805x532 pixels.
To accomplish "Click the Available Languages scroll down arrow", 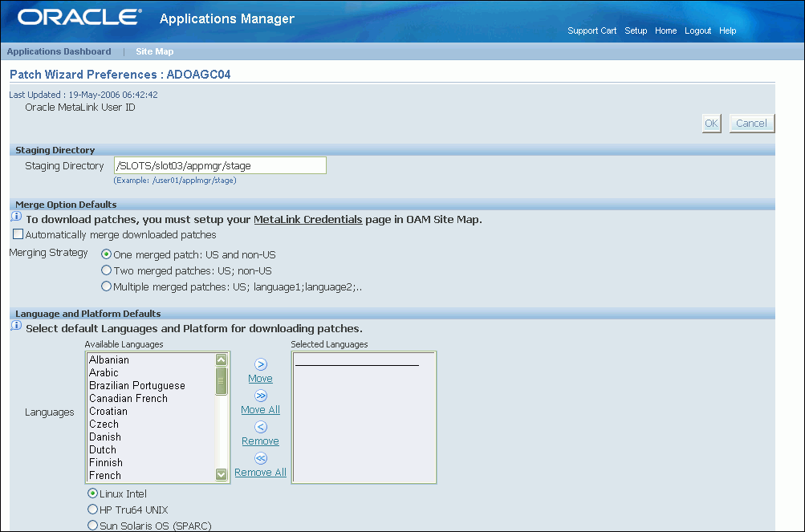I will pos(222,474).
